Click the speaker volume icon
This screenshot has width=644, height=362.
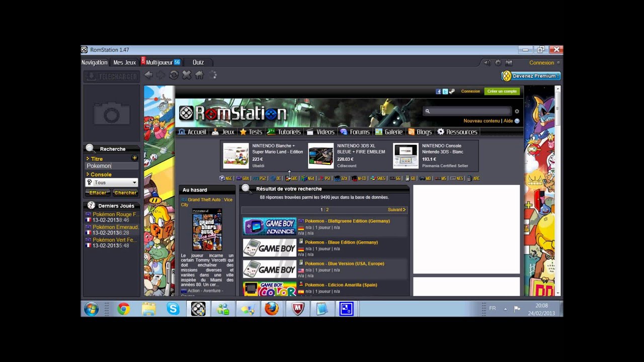(x=487, y=63)
